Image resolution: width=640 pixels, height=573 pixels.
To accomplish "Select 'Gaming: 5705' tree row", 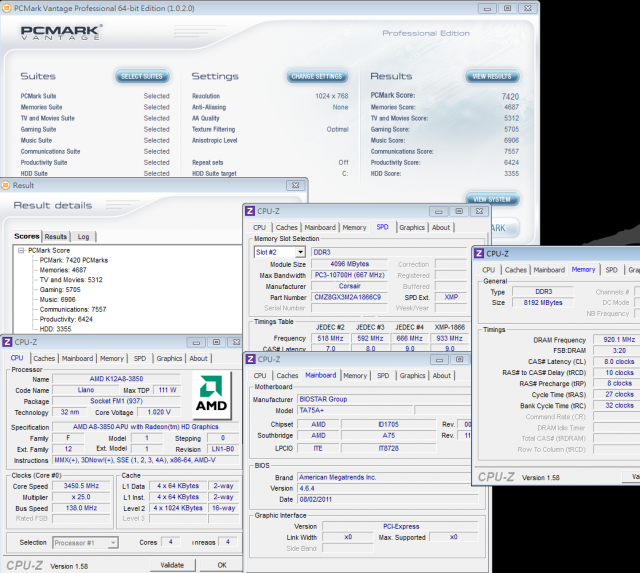I will pyautogui.click(x=60, y=290).
